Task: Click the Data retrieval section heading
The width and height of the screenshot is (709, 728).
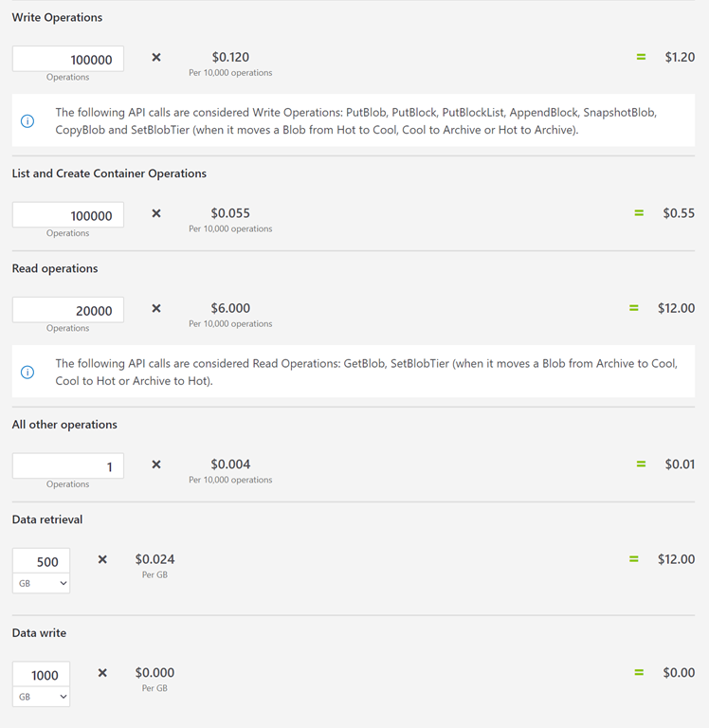Action: tap(47, 519)
